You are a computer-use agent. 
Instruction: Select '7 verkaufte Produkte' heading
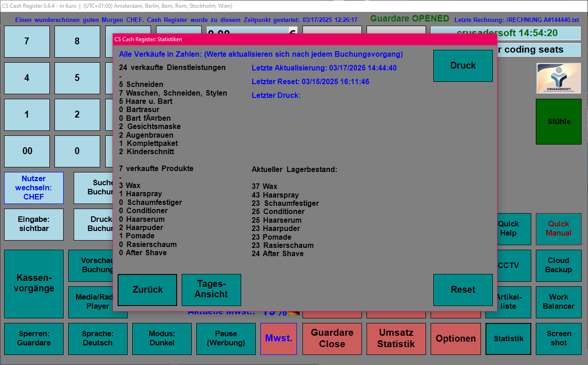156,168
